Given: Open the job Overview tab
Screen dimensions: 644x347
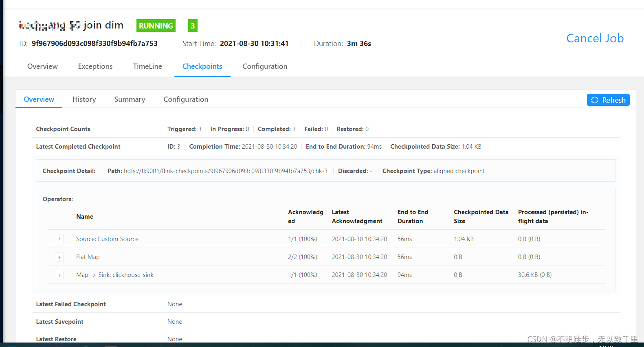Looking at the screenshot, I should (42, 66).
